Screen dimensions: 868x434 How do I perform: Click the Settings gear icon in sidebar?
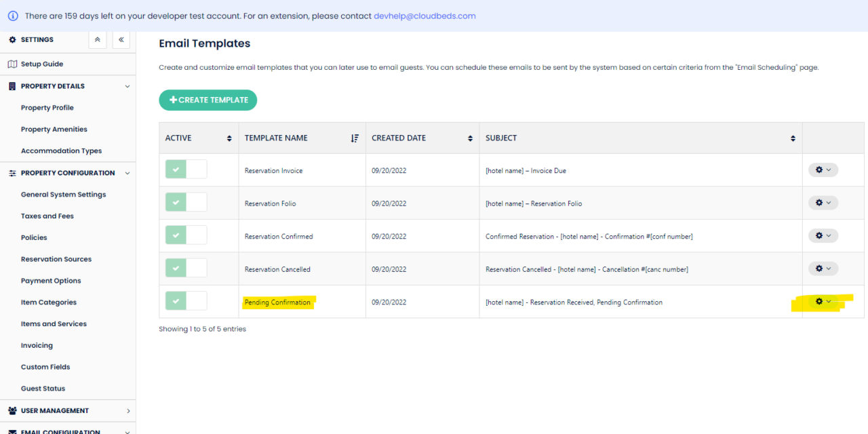coord(11,39)
